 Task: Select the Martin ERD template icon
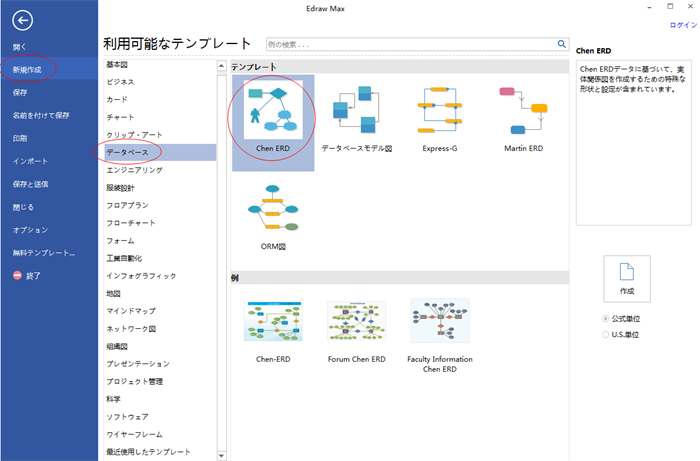[x=523, y=111]
